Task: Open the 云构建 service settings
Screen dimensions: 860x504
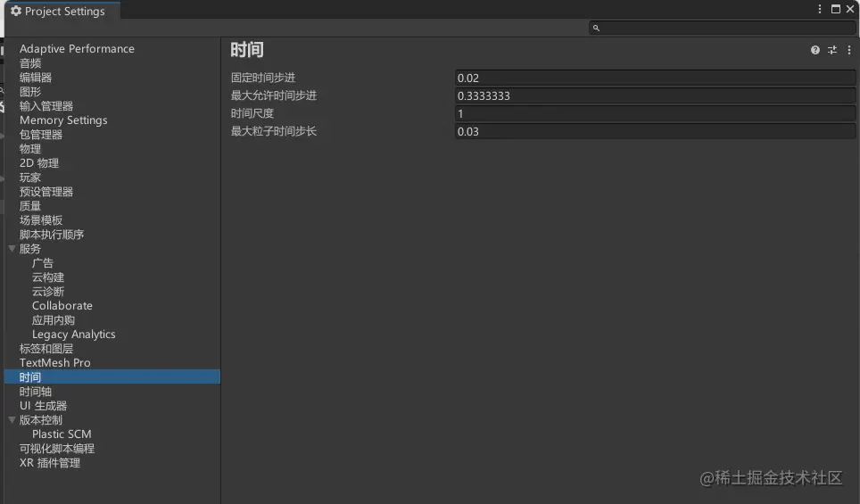Action: click(47, 277)
